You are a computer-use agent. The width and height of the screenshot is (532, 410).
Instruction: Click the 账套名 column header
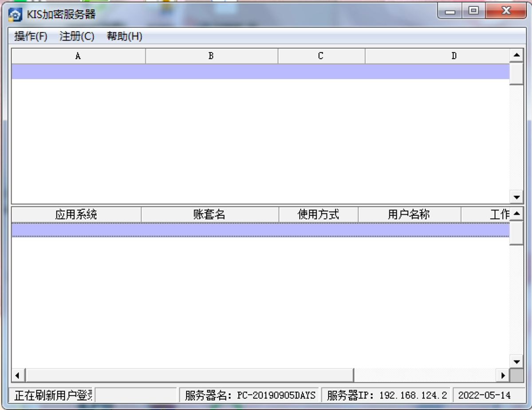click(209, 215)
